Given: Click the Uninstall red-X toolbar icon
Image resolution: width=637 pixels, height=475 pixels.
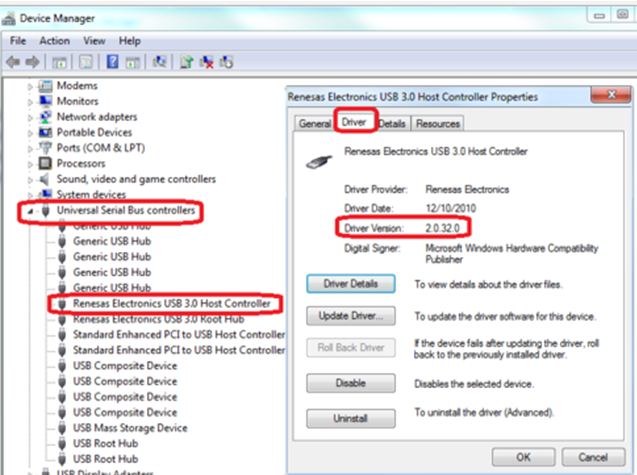Looking at the screenshot, I should click(207, 62).
